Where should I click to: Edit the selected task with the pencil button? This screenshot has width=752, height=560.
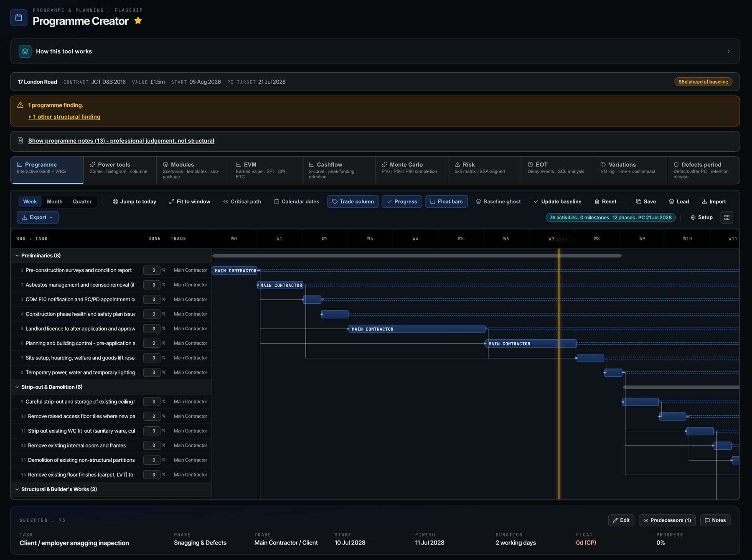tap(621, 520)
